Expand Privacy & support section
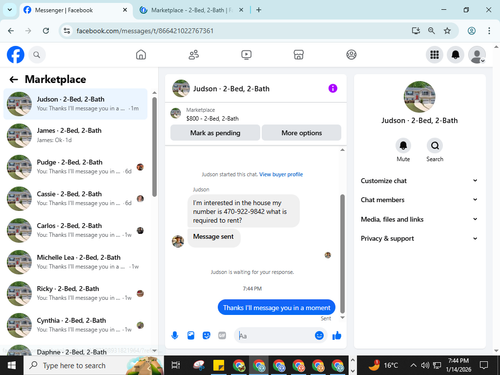Viewport: 500px width, 375px height. [419, 238]
